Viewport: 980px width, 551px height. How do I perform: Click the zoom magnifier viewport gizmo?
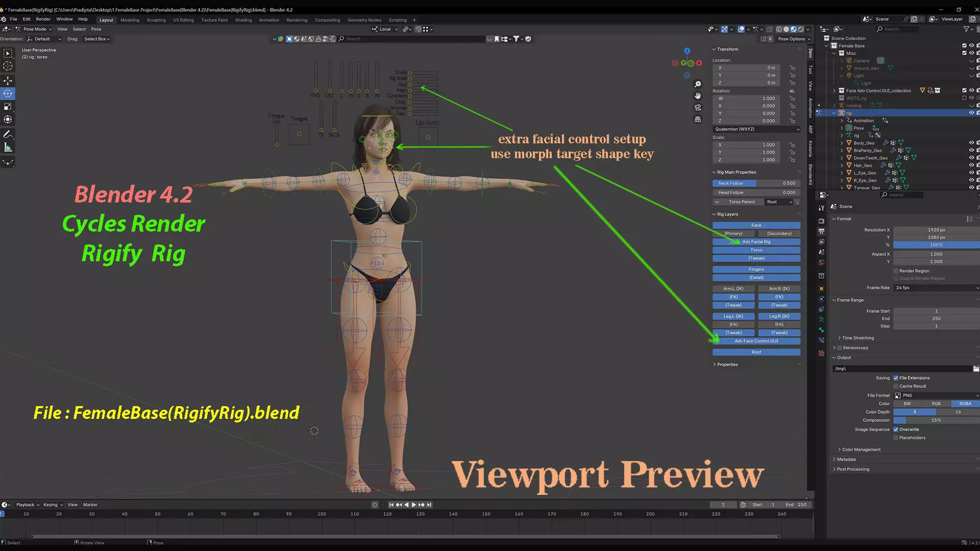click(x=698, y=84)
